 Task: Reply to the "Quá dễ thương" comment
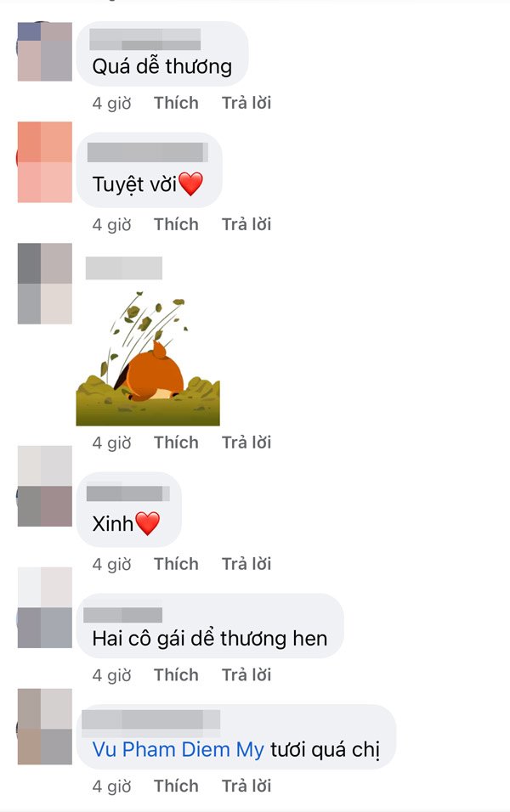click(x=246, y=103)
